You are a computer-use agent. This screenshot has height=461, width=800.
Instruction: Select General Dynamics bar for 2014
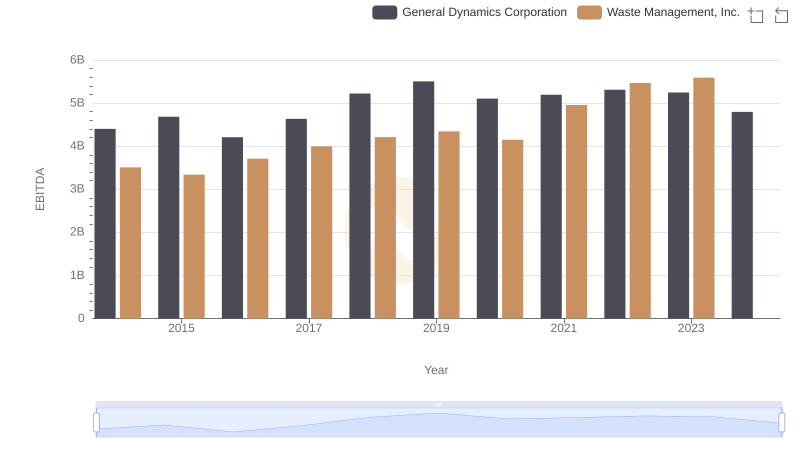click(x=105, y=224)
